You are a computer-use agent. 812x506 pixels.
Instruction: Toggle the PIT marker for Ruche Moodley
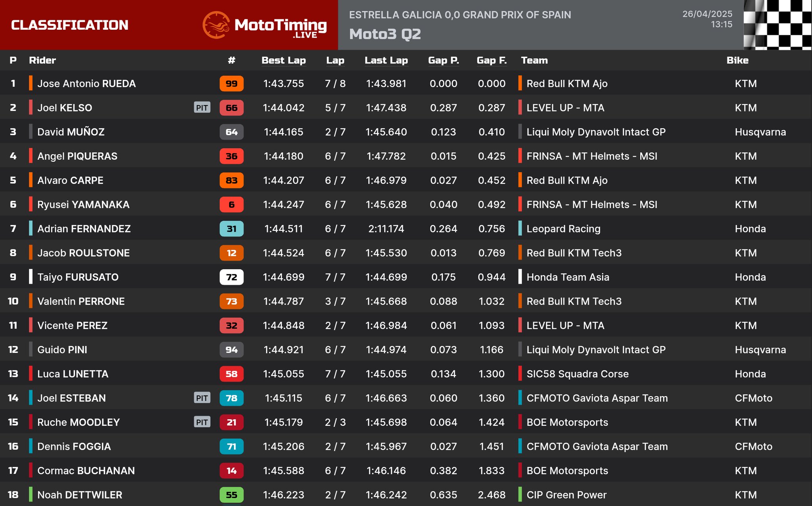coord(202,422)
